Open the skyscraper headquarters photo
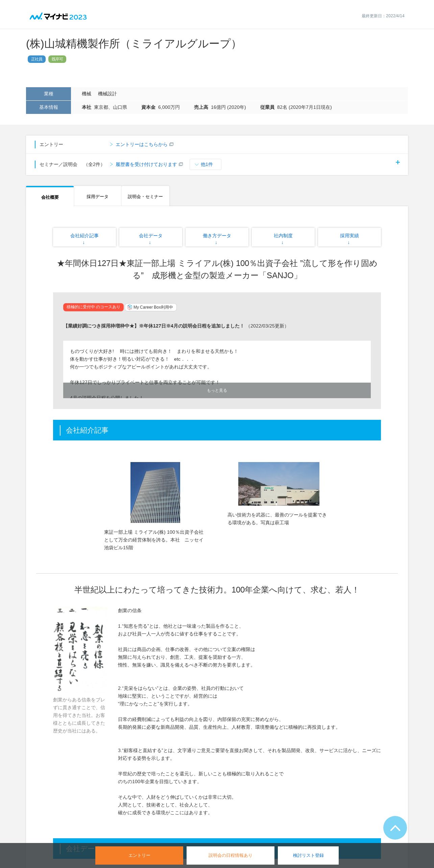Screen dimensions: 434x868 [155, 492]
